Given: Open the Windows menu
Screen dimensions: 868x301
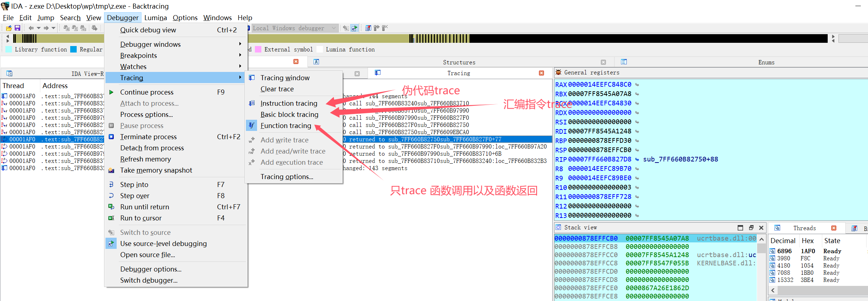Looking at the screenshot, I should tap(217, 18).
